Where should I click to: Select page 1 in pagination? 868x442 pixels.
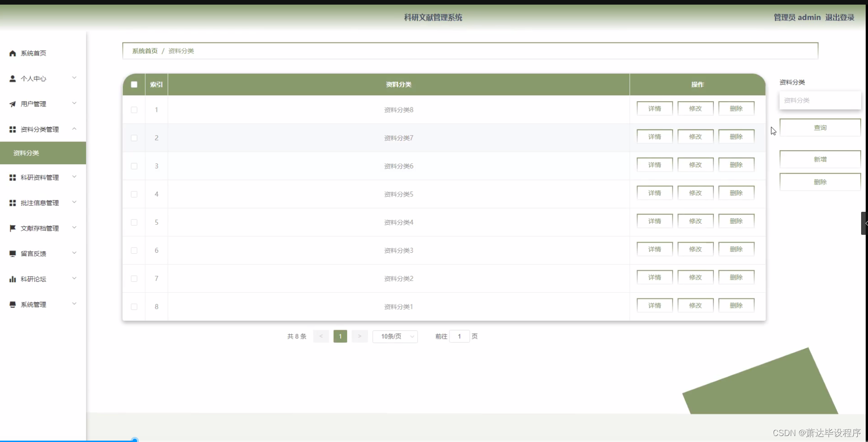(340, 337)
